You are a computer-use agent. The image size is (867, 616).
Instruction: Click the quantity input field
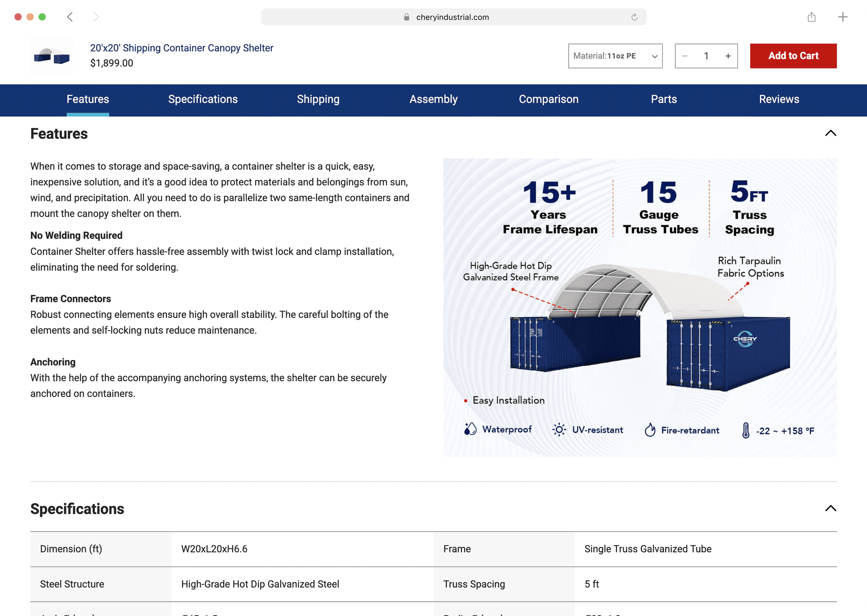tap(706, 56)
